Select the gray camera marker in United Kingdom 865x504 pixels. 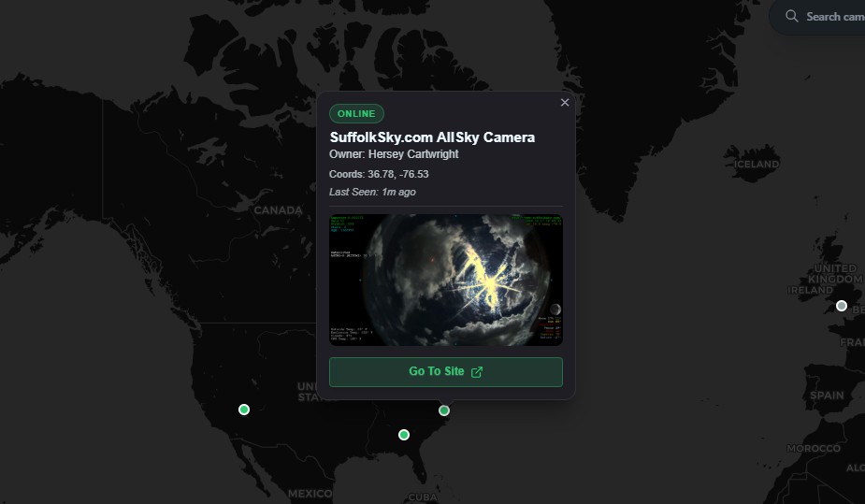[842, 306]
